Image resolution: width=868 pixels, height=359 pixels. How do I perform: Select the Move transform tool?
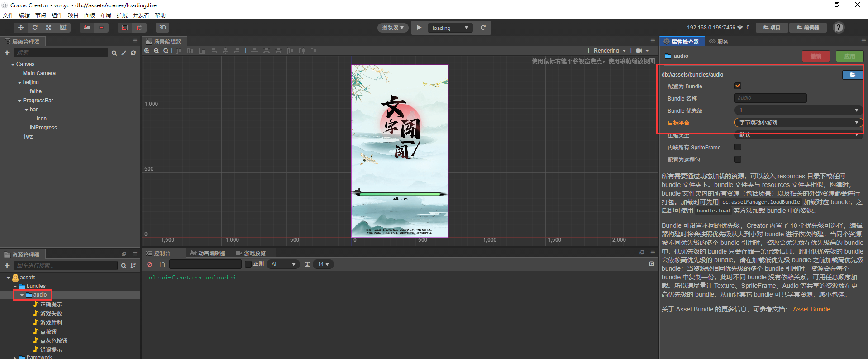coord(21,28)
